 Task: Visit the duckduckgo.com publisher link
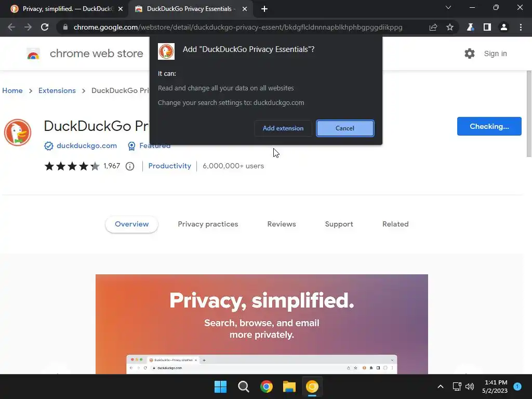(87, 146)
